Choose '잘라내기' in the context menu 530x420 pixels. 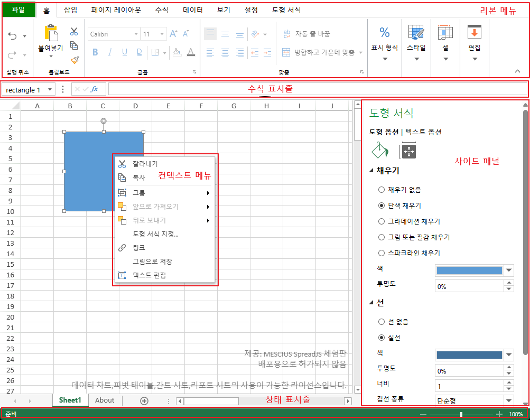[165, 164]
